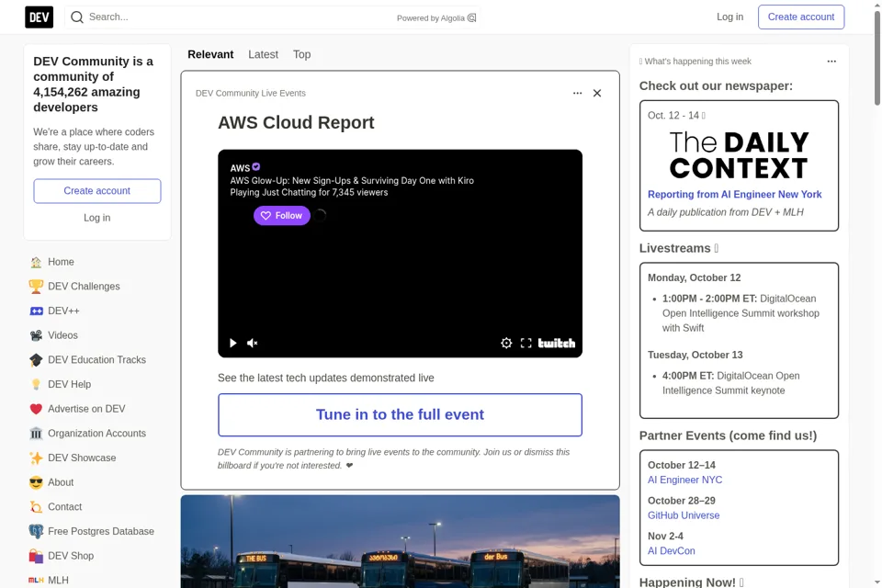Click 'Partner Events (come find us!)' heading

pos(728,436)
